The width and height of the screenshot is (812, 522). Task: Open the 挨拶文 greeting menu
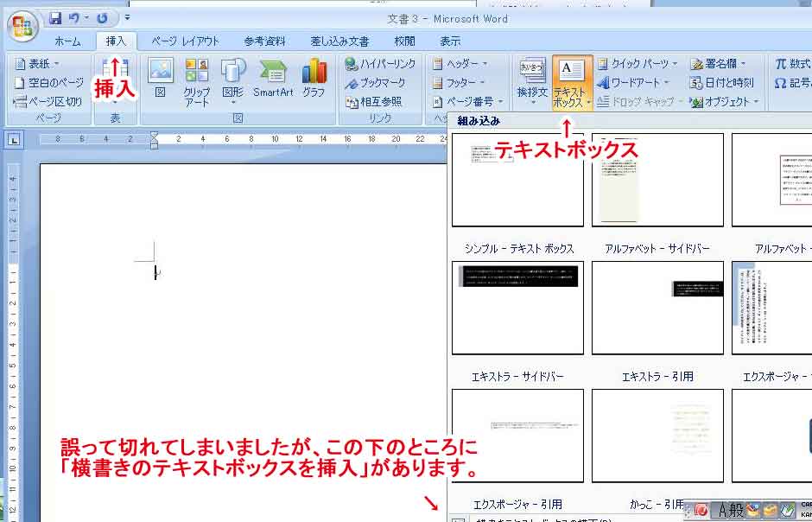pos(532,81)
